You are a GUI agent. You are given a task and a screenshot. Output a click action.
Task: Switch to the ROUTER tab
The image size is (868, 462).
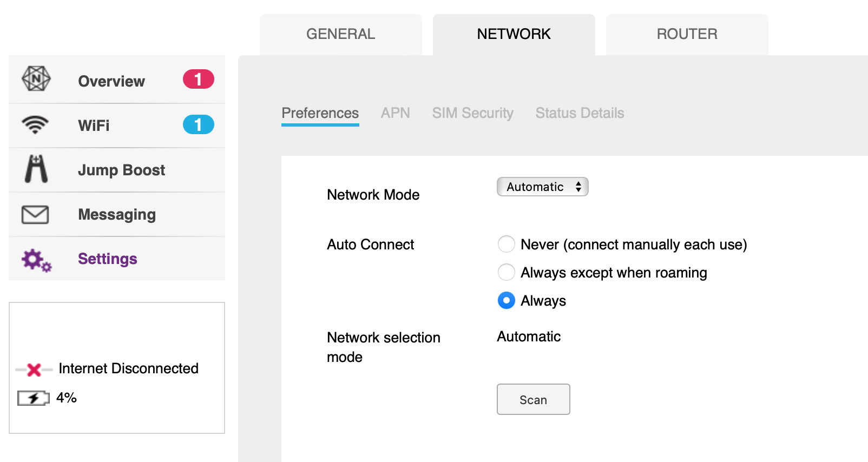687,35
